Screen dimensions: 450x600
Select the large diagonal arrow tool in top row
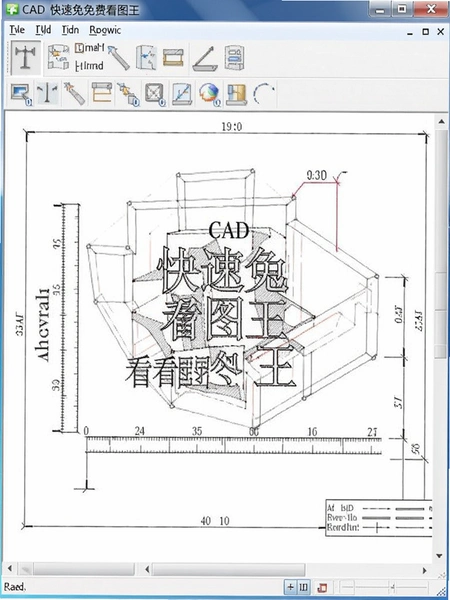tap(119, 58)
